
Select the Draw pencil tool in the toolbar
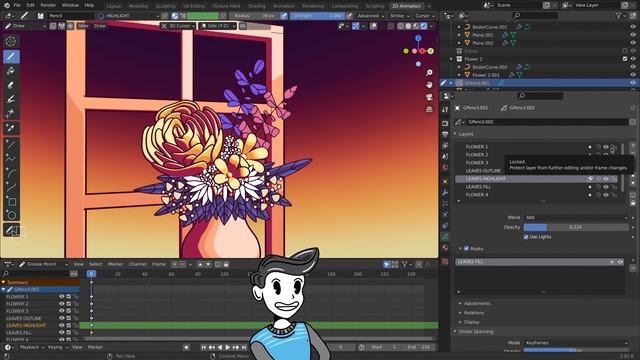(x=11, y=56)
